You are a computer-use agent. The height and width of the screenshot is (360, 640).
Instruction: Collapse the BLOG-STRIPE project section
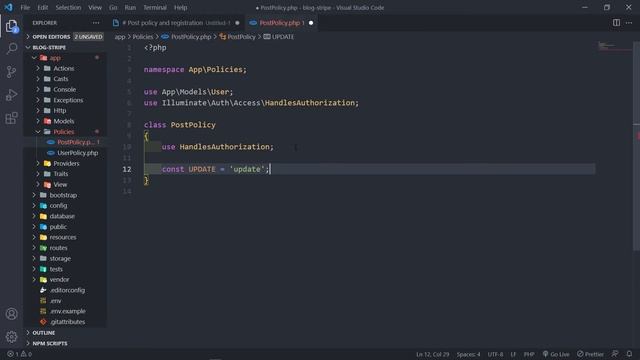49,47
